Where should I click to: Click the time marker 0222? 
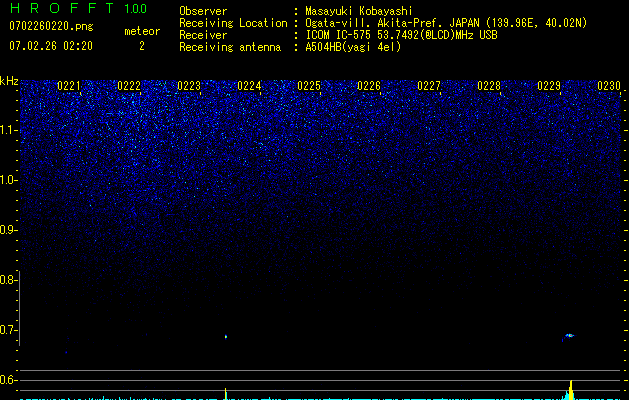(129, 86)
